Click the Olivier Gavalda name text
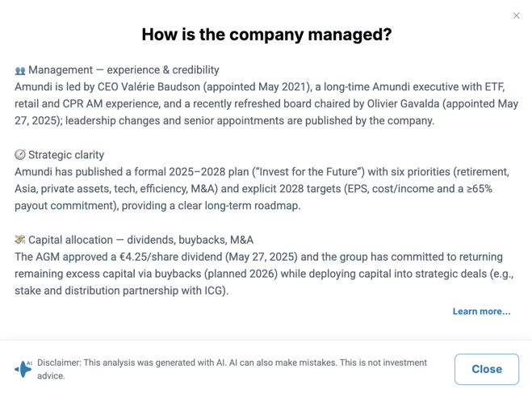The width and height of the screenshot is (532, 394). [x=403, y=104]
